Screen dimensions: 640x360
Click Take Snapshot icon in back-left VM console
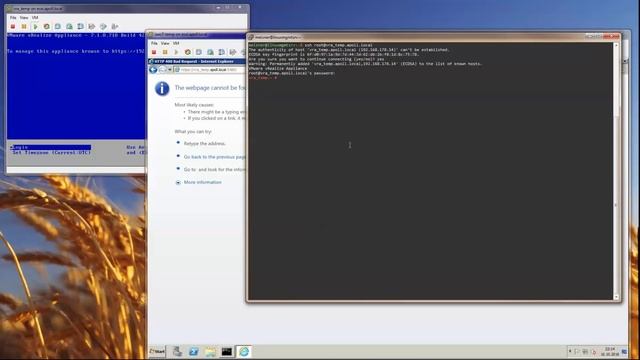tap(58, 27)
